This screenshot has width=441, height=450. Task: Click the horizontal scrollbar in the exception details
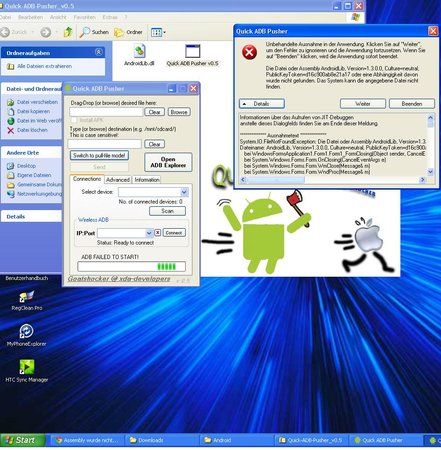(333, 180)
